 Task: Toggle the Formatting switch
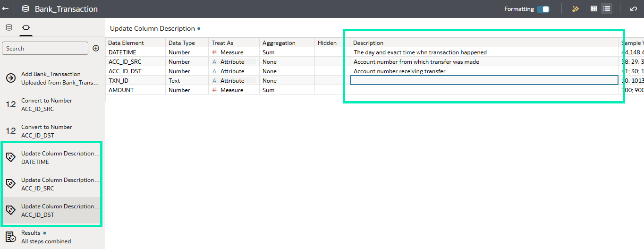543,9
